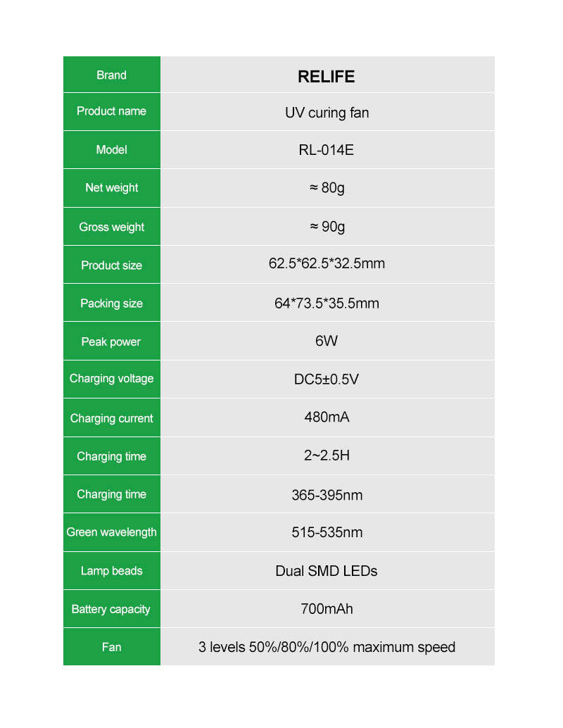Select the Dual SMD LEDs text
Viewport: 563px width, 728px height.
coord(327,571)
